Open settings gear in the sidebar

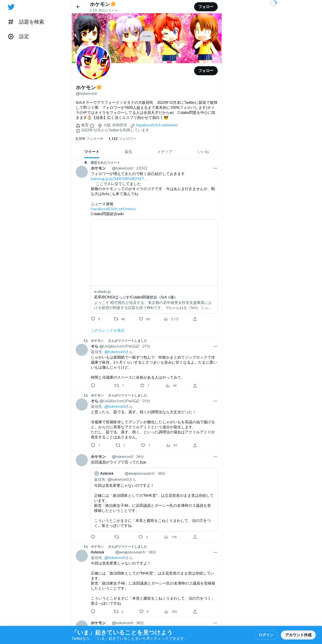[11, 36]
